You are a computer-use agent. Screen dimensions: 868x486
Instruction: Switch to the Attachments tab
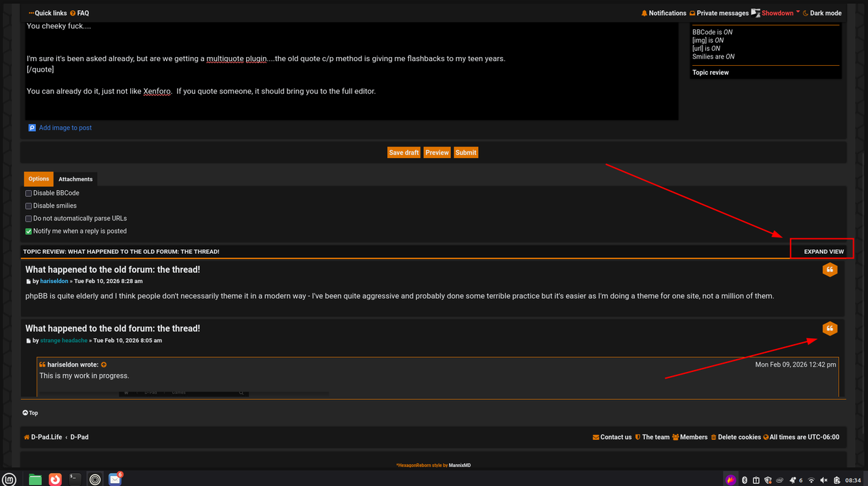[75, 179]
